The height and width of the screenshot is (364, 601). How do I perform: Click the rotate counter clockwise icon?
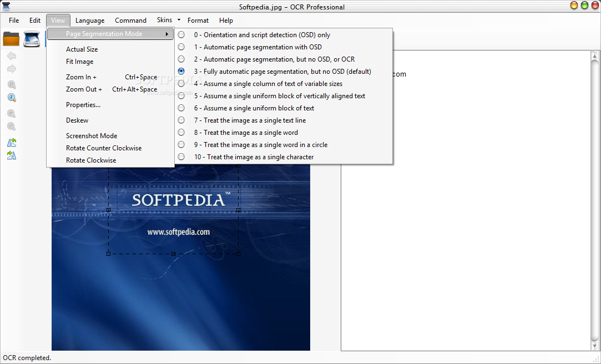click(x=12, y=143)
